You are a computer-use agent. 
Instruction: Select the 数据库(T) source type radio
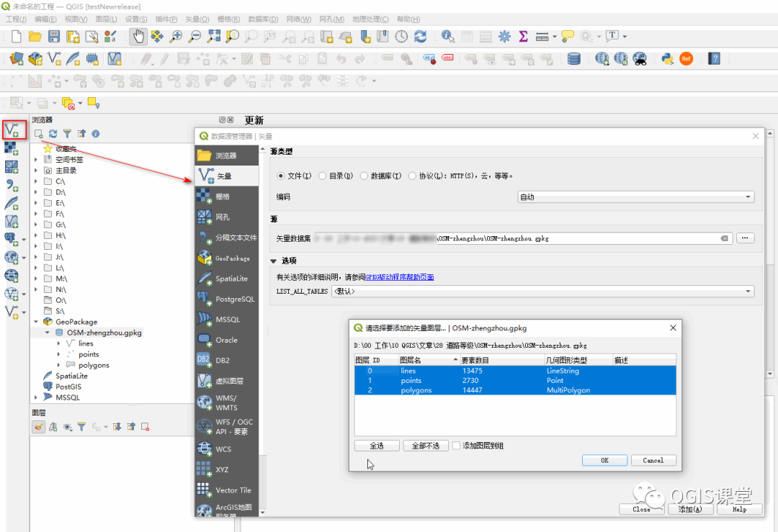coord(365,176)
